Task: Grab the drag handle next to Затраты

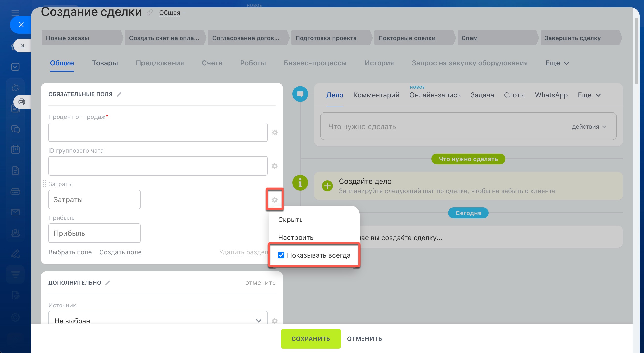Action: 44,183
